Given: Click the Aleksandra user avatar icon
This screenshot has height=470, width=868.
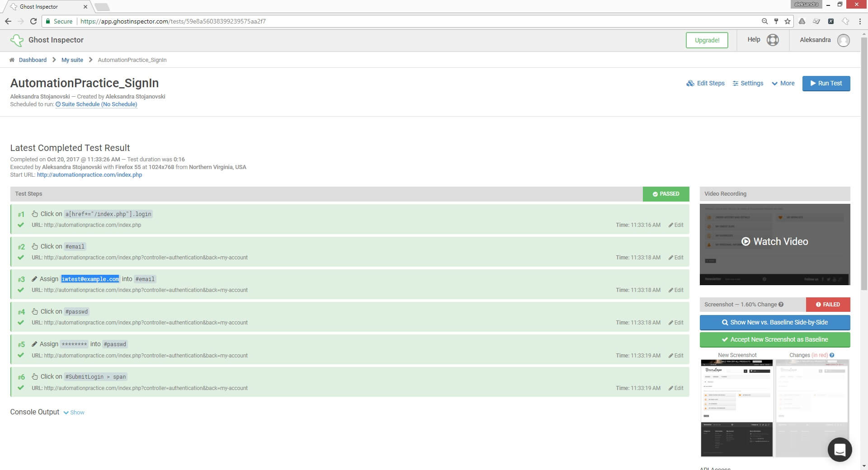Looking at the screenshot, I should click(x=843, y=40).
